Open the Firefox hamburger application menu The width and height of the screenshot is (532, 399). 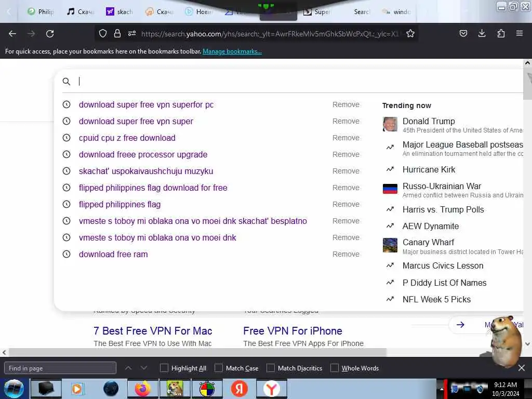[x=520, y=33]
